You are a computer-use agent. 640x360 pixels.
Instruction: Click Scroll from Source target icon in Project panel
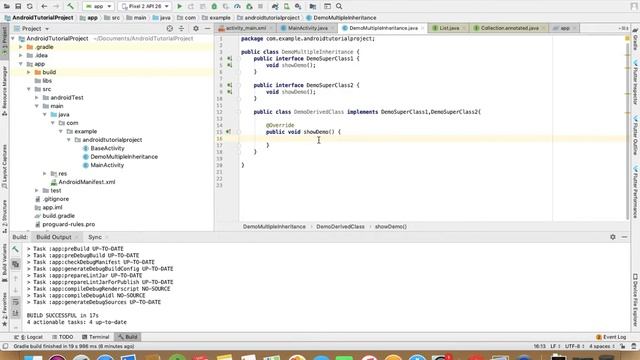tap(170, 29)
